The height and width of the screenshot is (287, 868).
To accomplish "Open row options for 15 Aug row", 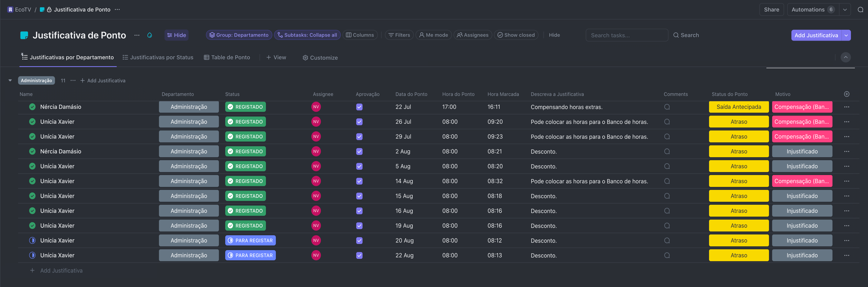I will [x=846, y=196].
